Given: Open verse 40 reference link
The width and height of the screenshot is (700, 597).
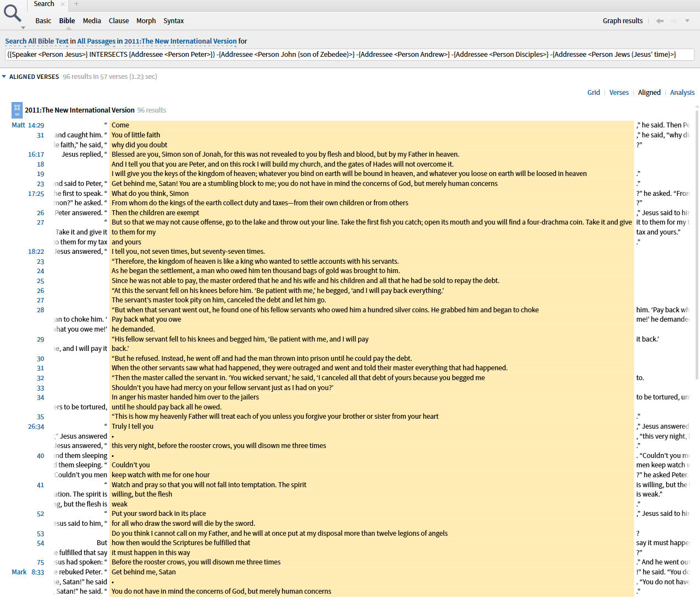Looking at the screenshot, I should pos(40,456).
